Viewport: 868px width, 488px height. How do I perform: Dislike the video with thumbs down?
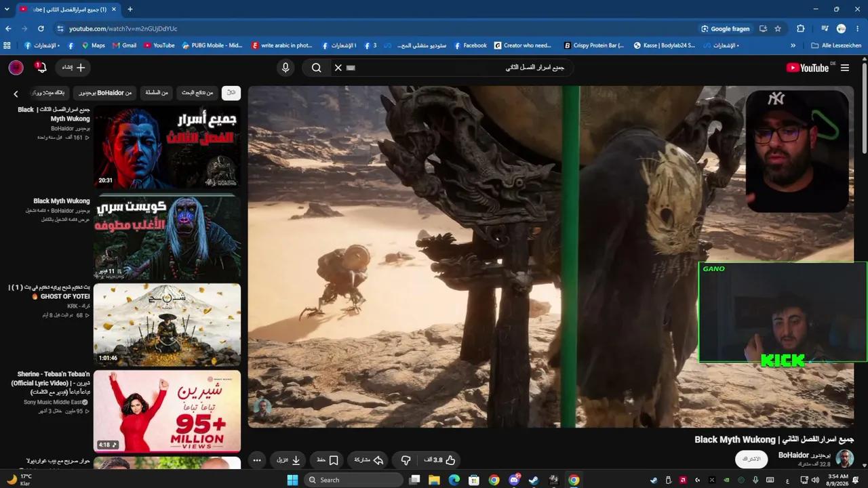[406, 460]
